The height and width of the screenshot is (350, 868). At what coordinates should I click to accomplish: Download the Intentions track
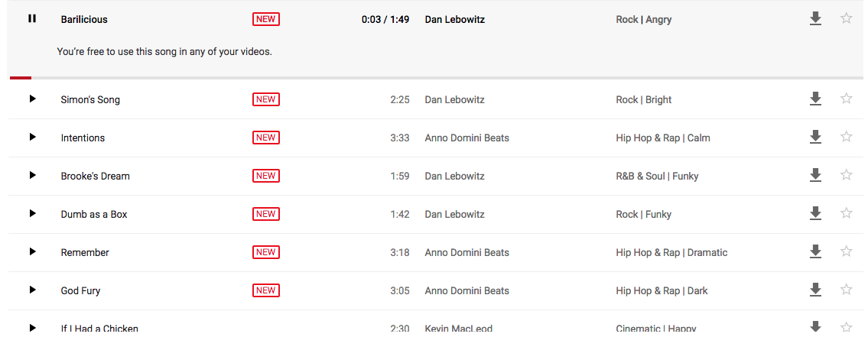point(815,137)
